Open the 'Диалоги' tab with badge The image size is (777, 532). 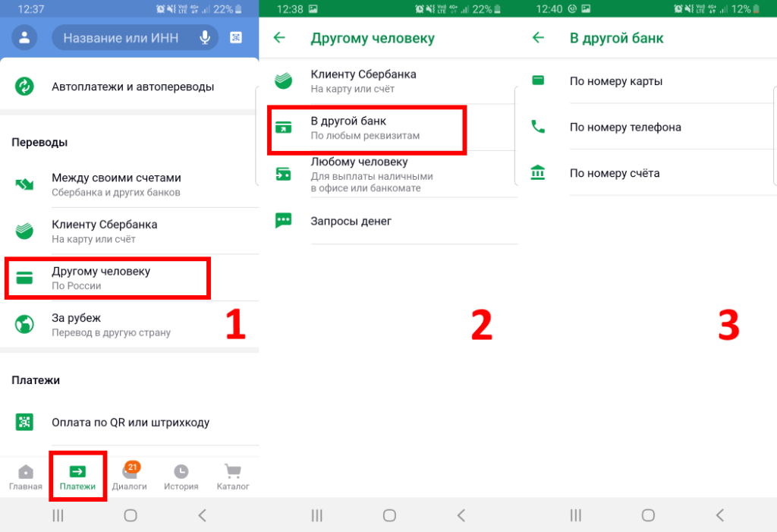(129, 477)
